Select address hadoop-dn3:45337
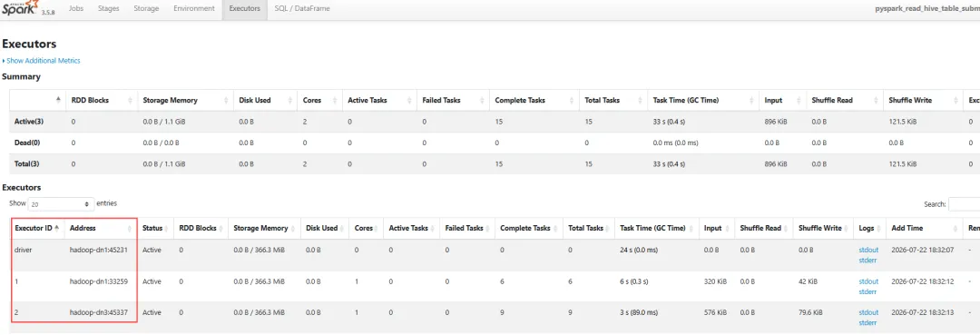 pyautogui.click(x=99, y=312)
